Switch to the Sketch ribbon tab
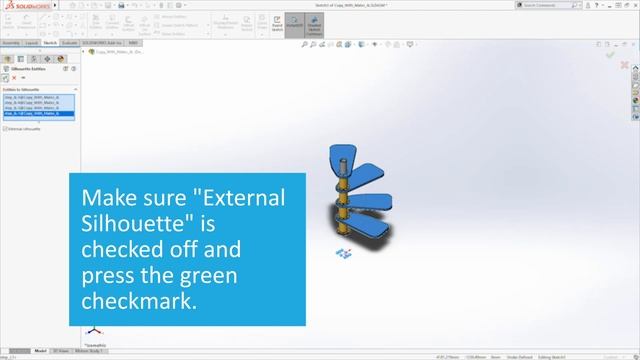Screen dimensions: 640x360 (50, 43)
